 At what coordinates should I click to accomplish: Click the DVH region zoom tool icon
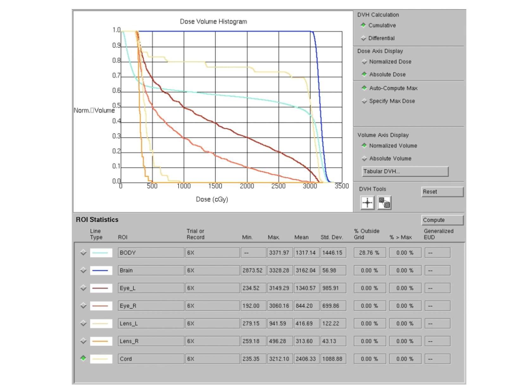click(x=384, y=203)
